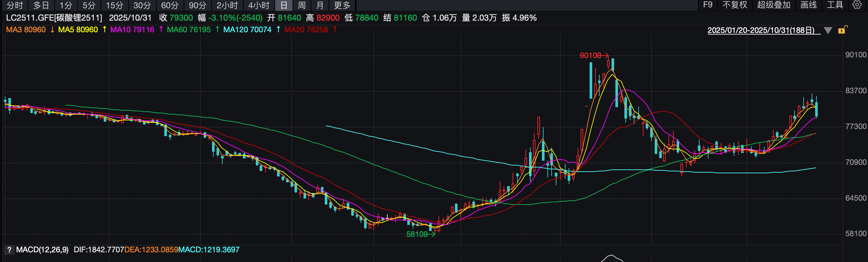Screen dimensions: 868x262
Task: Open the 工具 tools menu
Action: click(x=835, y=5)
